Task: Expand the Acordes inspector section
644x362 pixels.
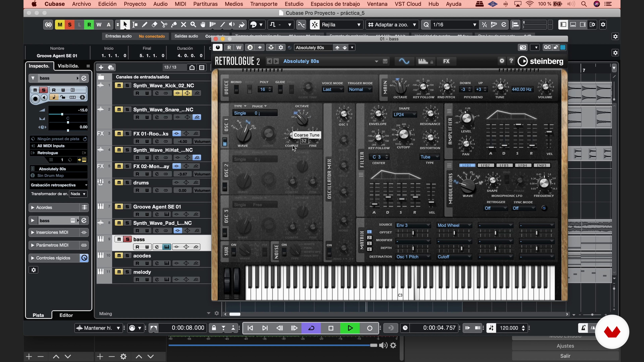Action: pos(33,208)
